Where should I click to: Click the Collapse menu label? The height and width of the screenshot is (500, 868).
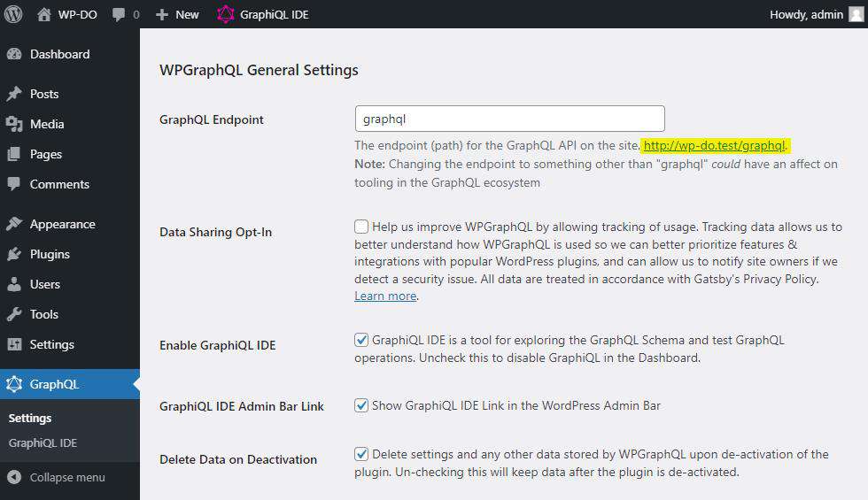click(x=67, y=477)
